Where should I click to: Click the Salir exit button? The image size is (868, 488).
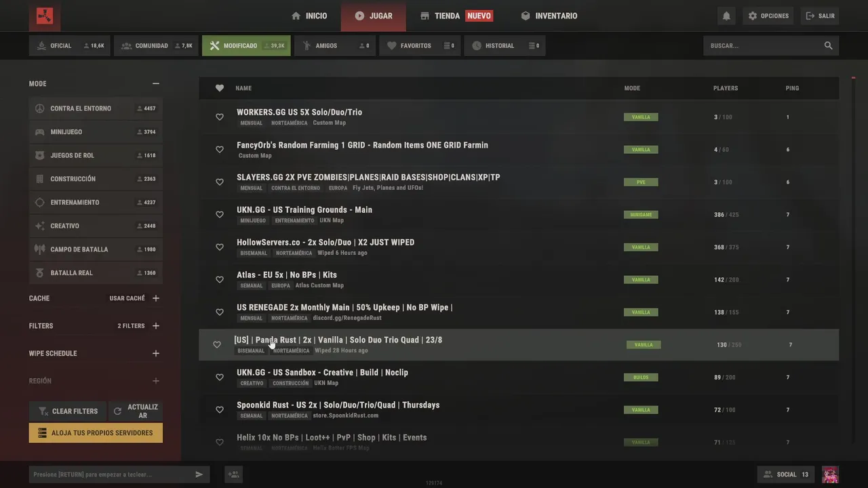point(820,16)
